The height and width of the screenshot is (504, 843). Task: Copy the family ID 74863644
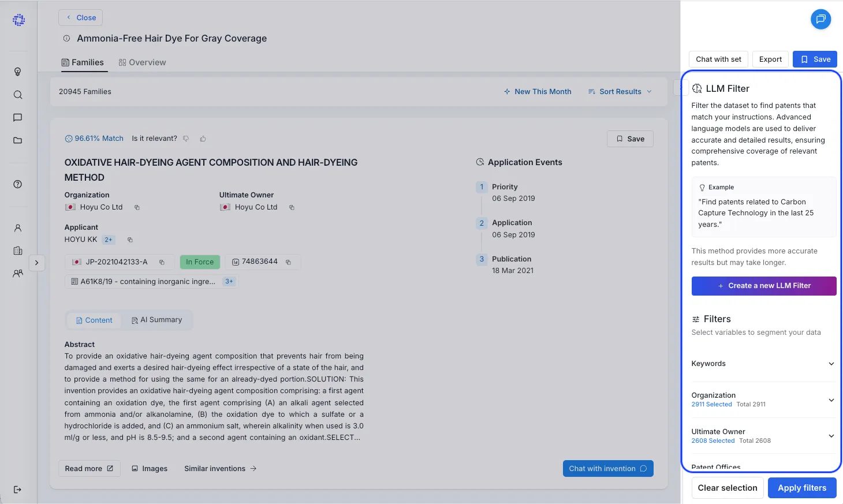(x=288, y=262)
